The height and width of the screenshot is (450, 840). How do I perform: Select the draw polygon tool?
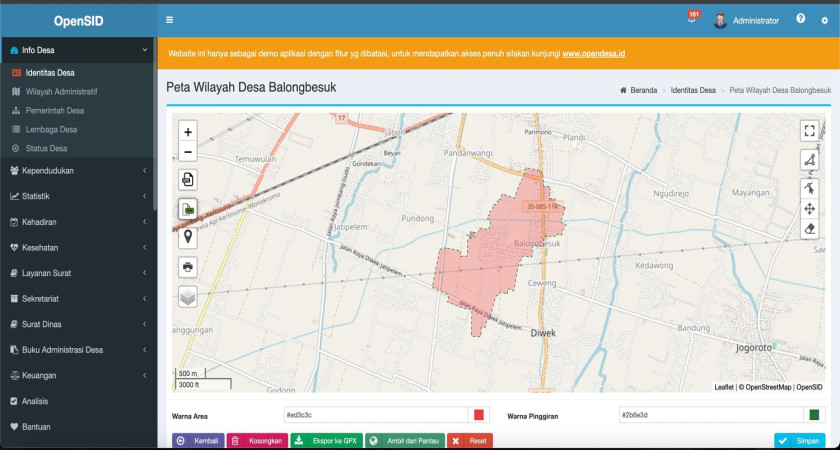[809, 160]
